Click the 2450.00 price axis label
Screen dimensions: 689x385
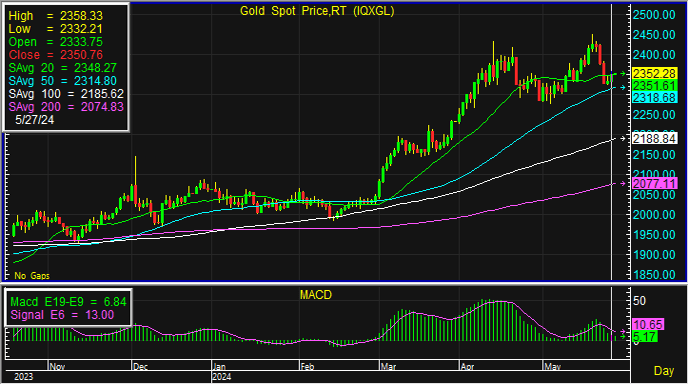point(654,35)
